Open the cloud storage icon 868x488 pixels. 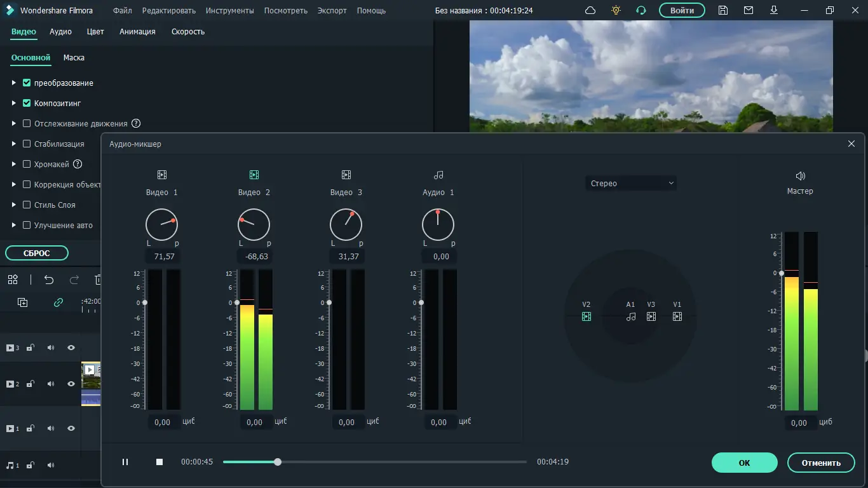pyautogui.click(x=590, y=10)
